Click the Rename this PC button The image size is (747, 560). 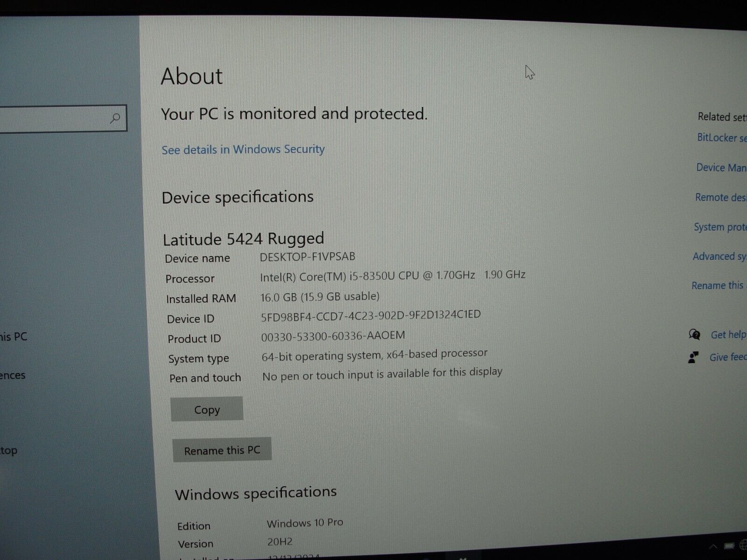click(x=222, y=450)
